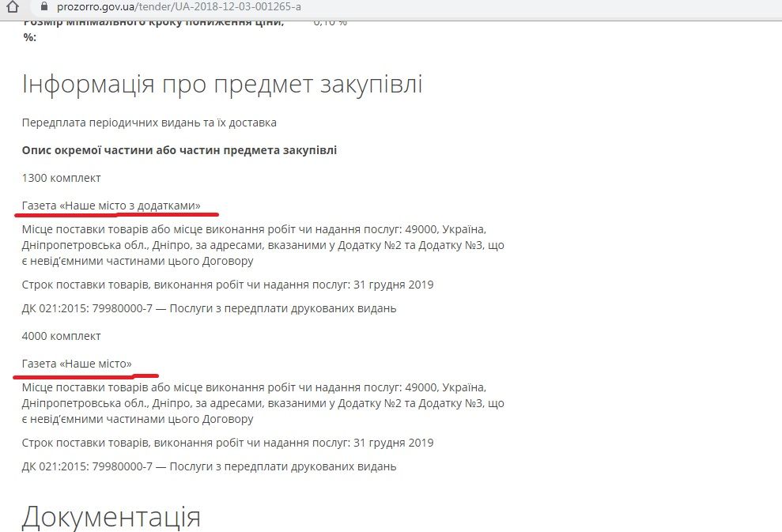Click the 'Документація' section heading

point(111,517)
